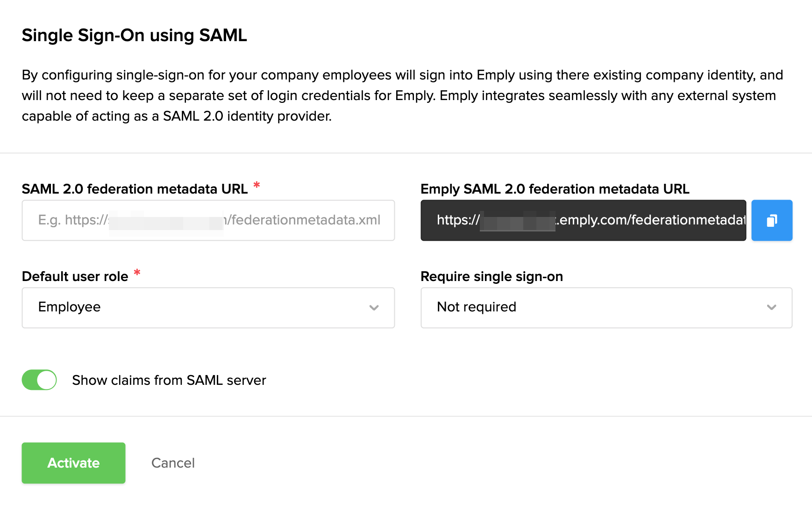Click the "SAML 2.0 federation metadata URL" label
This screenshot has width=812, height=505.
(x=135, y=189)
